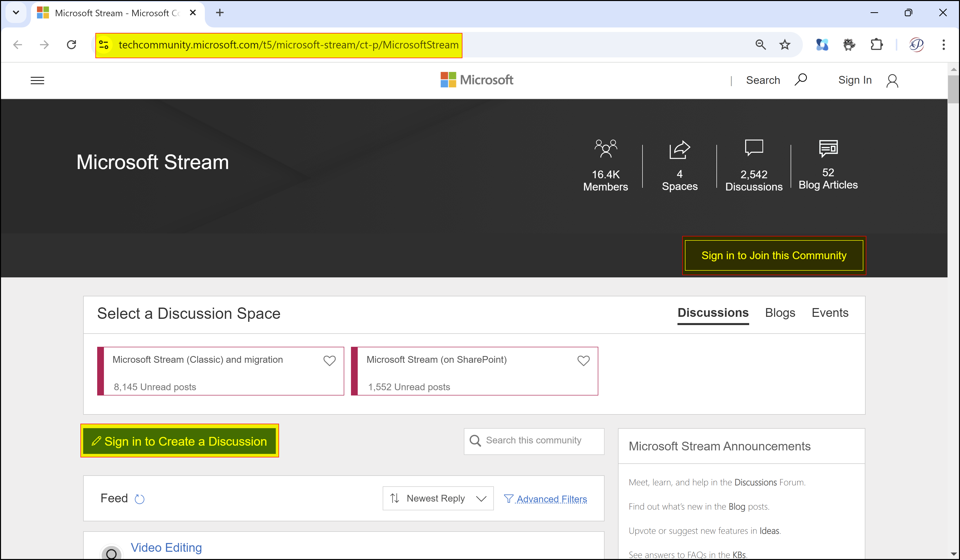Screen dimensions: 960x560
Task: Click the Microsoft logo
Action: click(x=477, y=80)
